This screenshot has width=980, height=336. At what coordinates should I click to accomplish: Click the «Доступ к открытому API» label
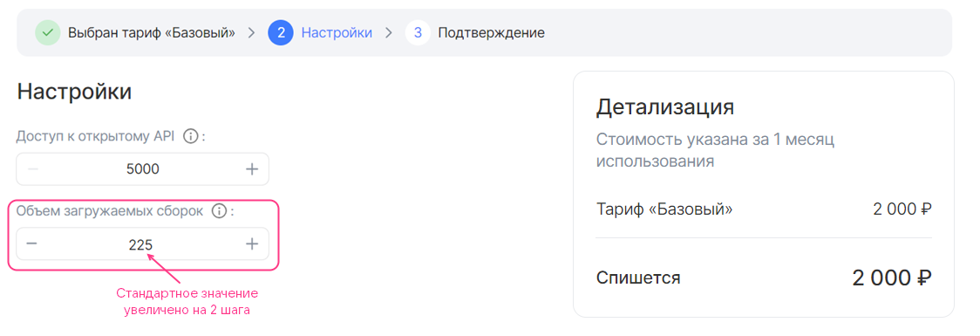(96, 136)
